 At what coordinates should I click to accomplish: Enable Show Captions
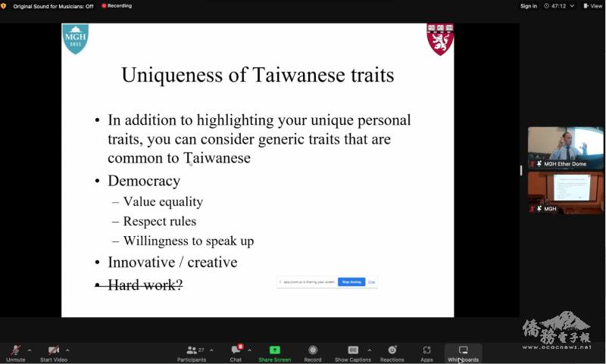pos(352,351)
